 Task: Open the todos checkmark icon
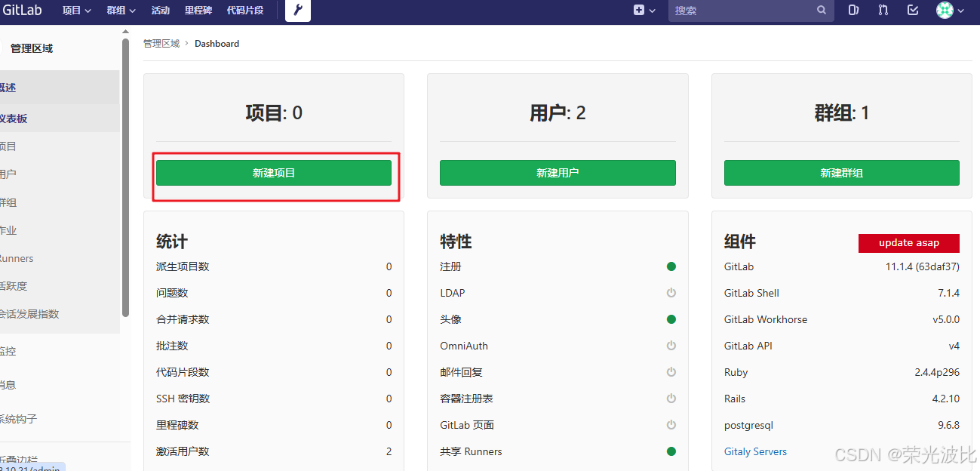coord(913,11)
